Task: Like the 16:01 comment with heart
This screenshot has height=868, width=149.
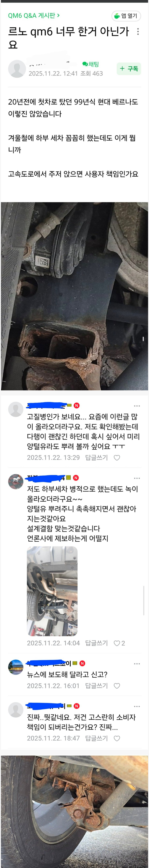Action: [x=117, y=686]
